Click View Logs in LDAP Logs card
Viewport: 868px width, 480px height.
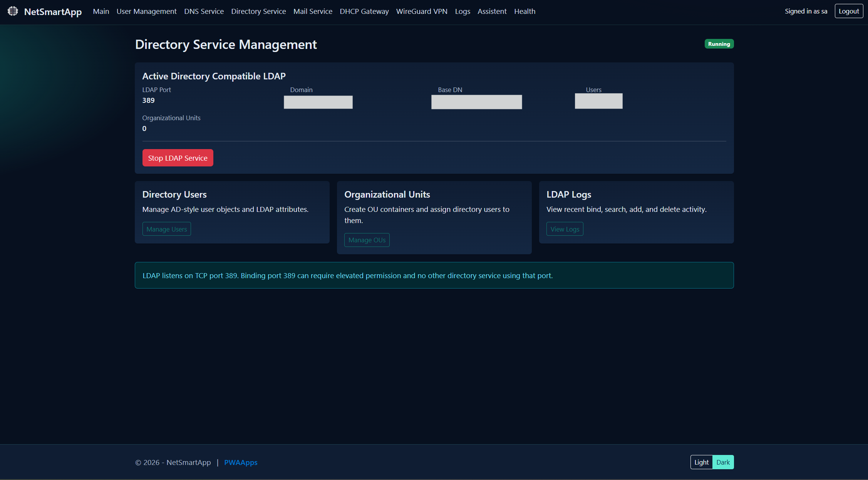pyautogui.click(x=565, y=229)
